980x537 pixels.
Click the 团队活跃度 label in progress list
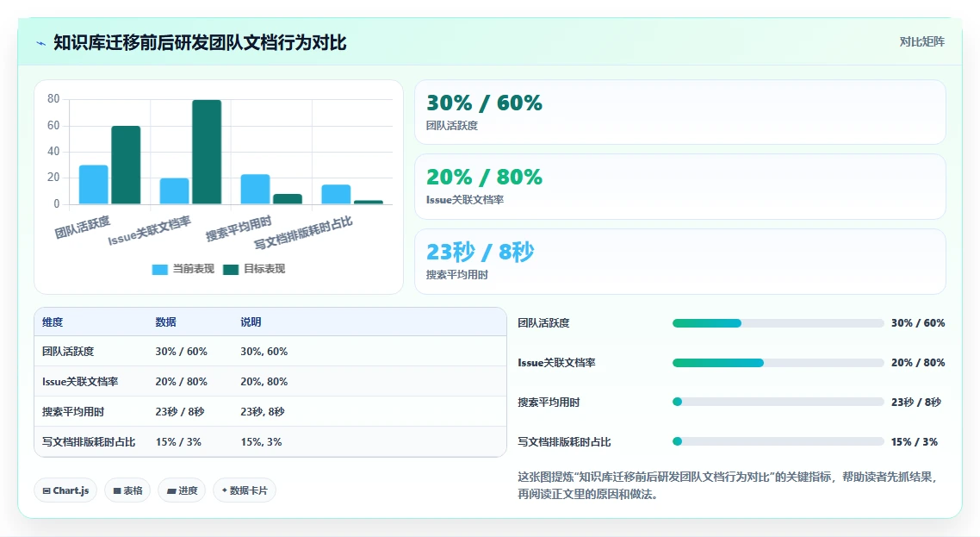[543, 323]
